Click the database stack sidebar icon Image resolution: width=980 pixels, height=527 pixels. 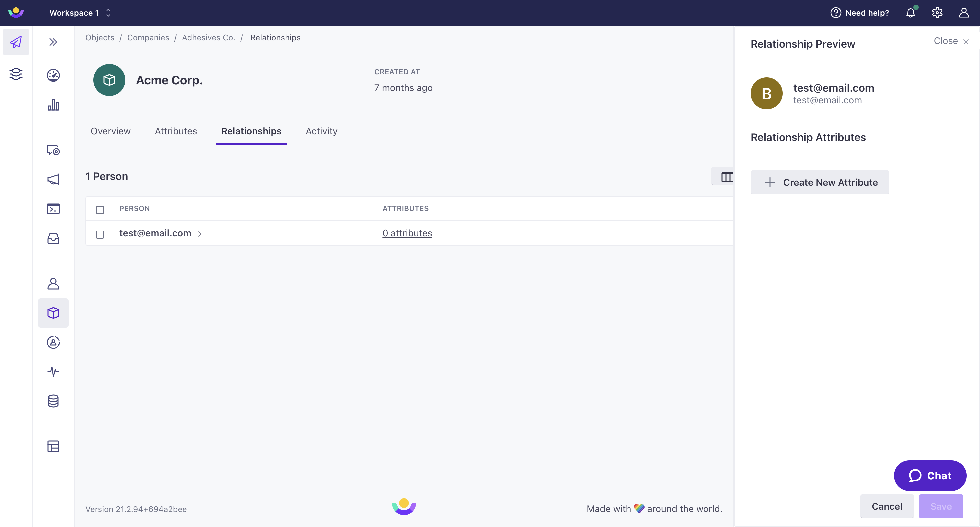(x=53, y=401)
